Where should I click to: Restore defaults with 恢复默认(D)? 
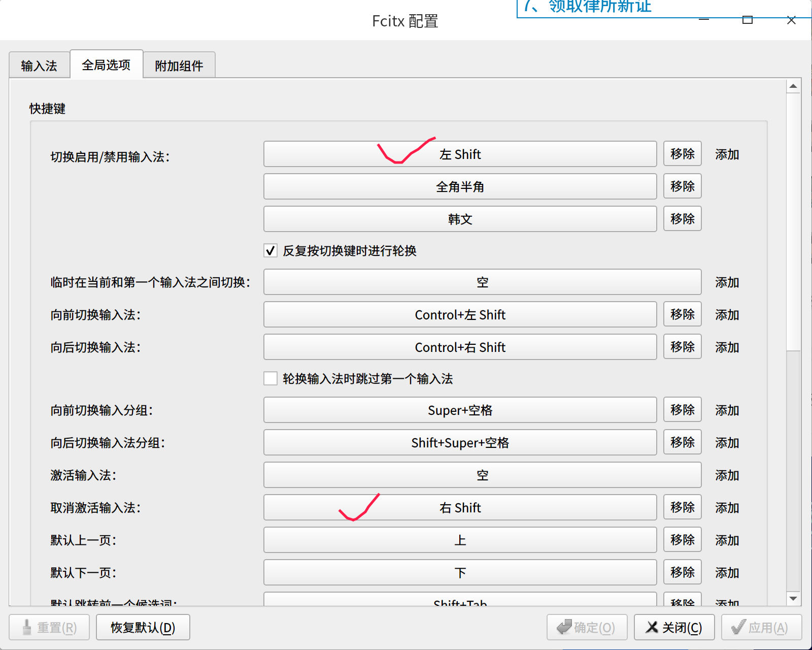coord(143,627)
